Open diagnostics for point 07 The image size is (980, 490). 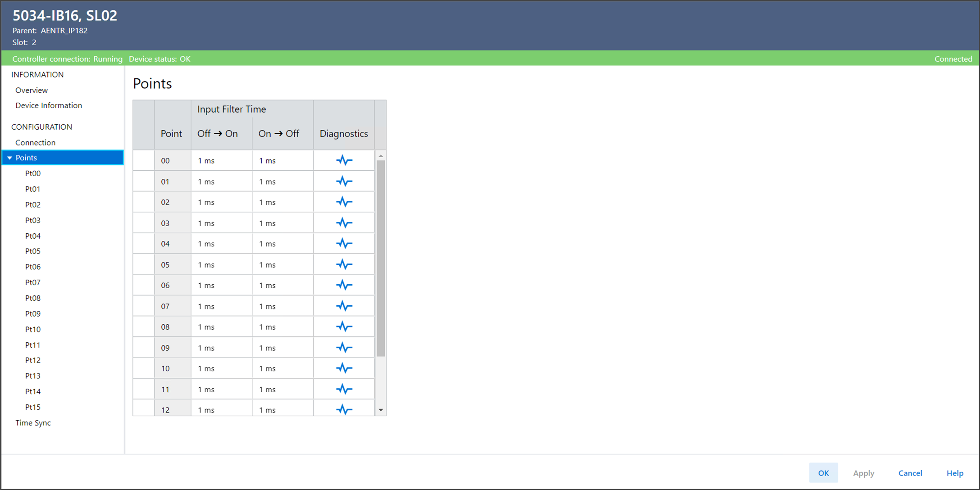tap(344, 306)
